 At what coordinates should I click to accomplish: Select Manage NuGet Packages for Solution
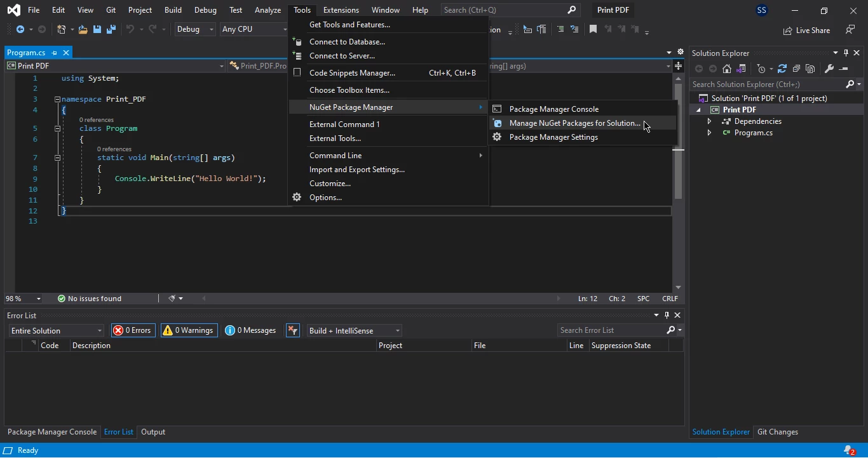point(574,123)
